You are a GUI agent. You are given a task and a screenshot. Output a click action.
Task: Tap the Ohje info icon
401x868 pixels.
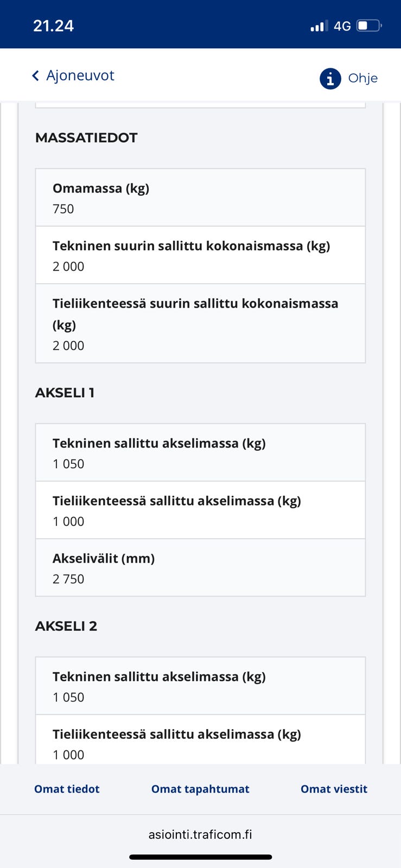point(329,78)
